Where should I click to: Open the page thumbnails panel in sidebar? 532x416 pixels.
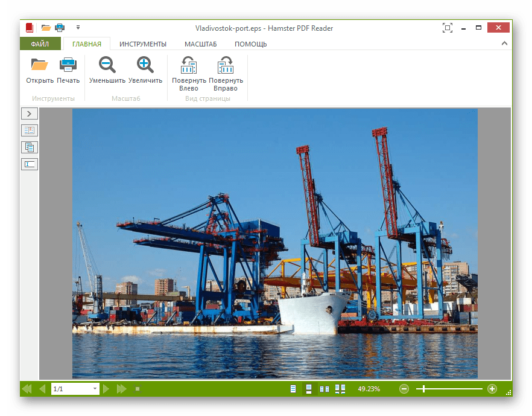coord(30,147)
